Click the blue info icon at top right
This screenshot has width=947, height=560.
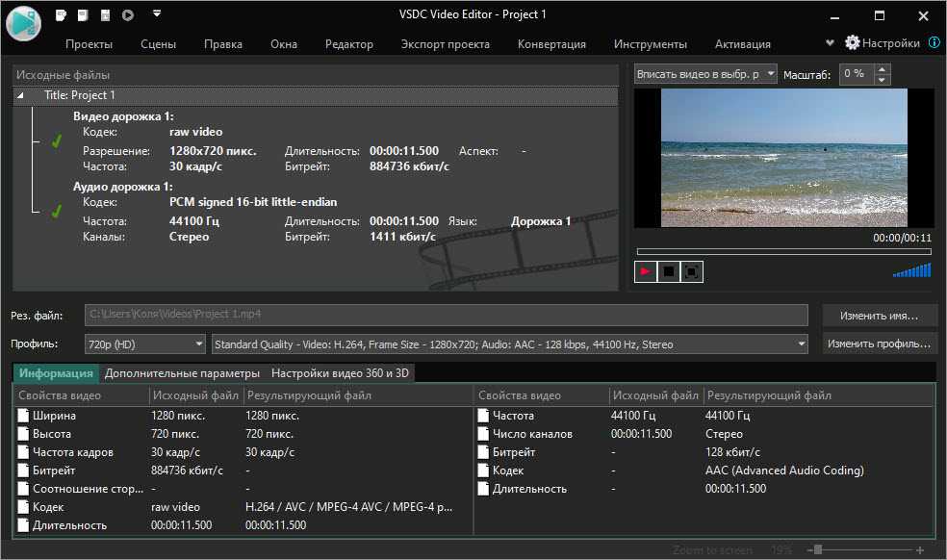point(934,43)
